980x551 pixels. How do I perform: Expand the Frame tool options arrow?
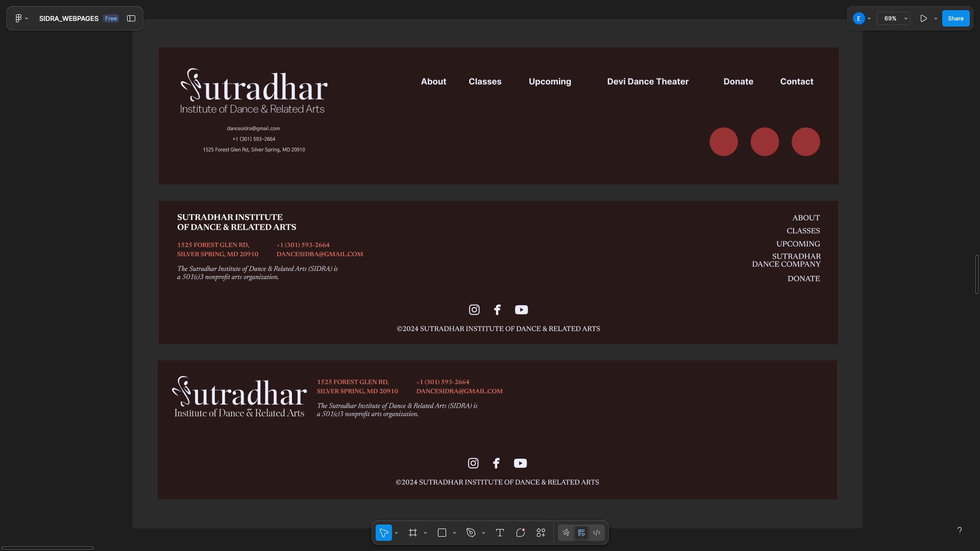click(425, 533)
